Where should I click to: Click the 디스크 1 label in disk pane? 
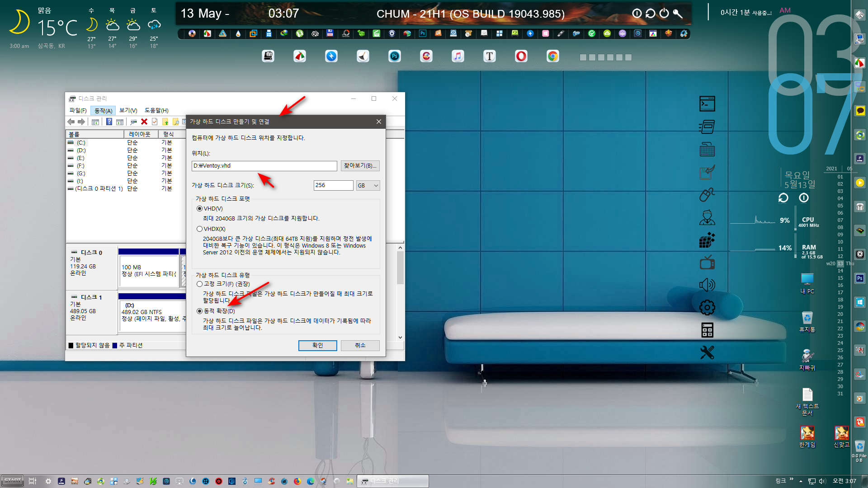tap(91, 297)
